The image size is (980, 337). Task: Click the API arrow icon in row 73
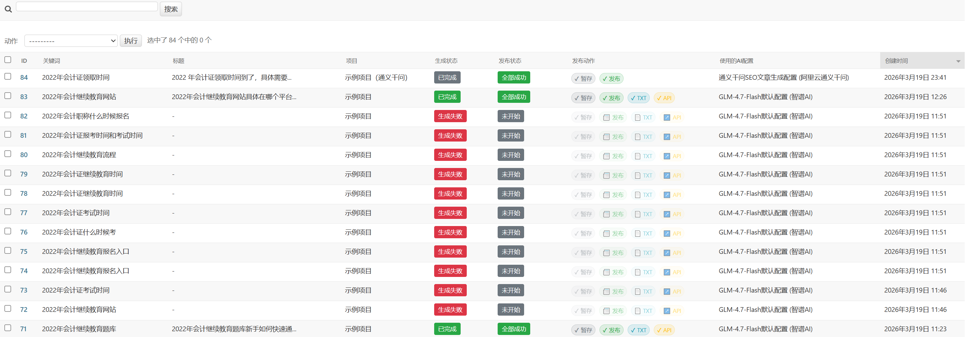coord(667,292)
